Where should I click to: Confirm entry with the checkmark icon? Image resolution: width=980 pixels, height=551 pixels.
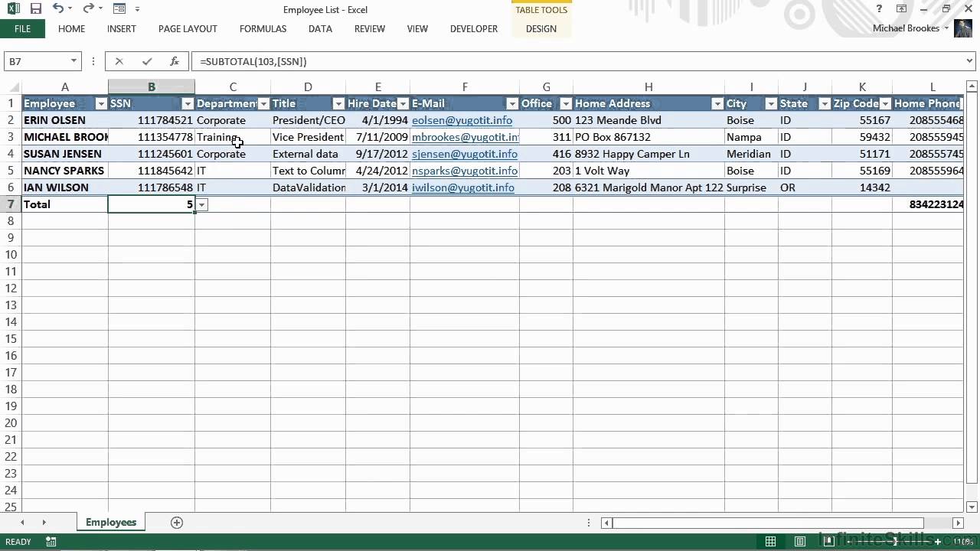[146, 61]
